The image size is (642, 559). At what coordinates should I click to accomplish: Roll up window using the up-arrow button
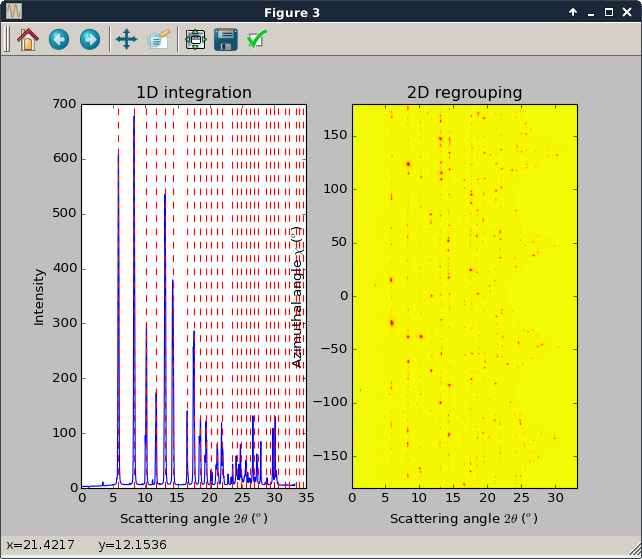(x=573, y=12)
